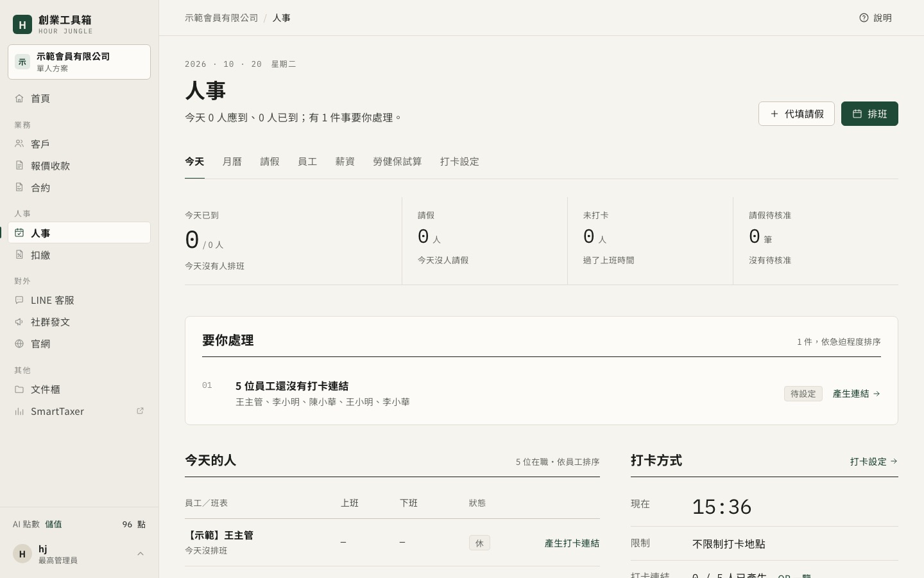
Task: Open the 打卡設定 link beside 打卡方式
Action: pyautogui.click(x=874, y=462)
